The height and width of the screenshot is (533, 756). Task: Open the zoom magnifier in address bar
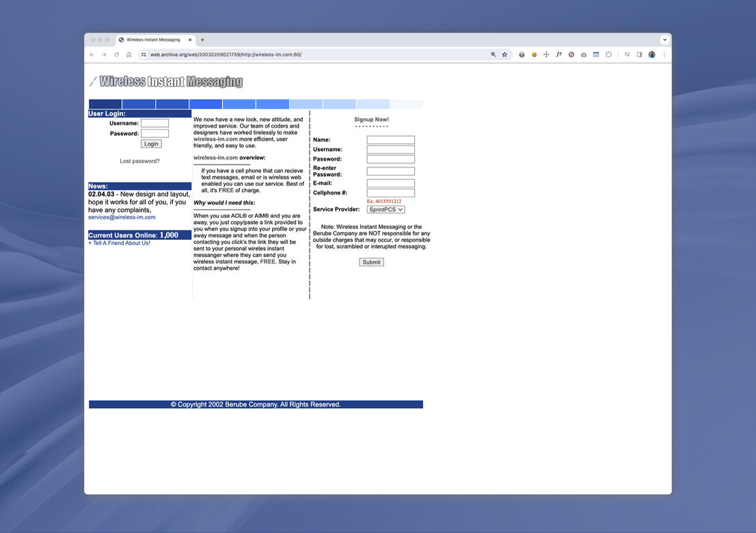pyautogui.click(x=493, y=55)
